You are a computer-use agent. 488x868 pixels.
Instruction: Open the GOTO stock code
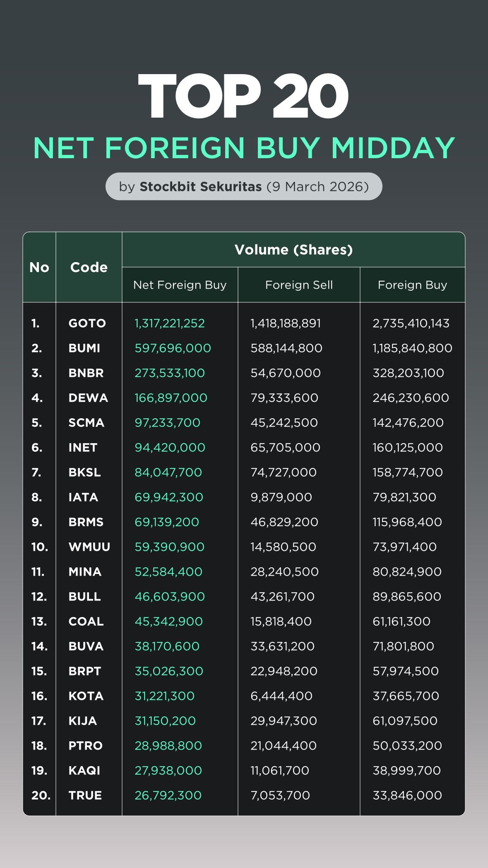click(x=87, y=323)
